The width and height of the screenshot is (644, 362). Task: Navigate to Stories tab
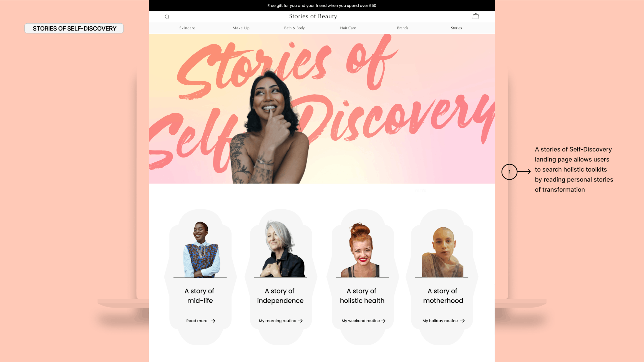click(456, 28)
